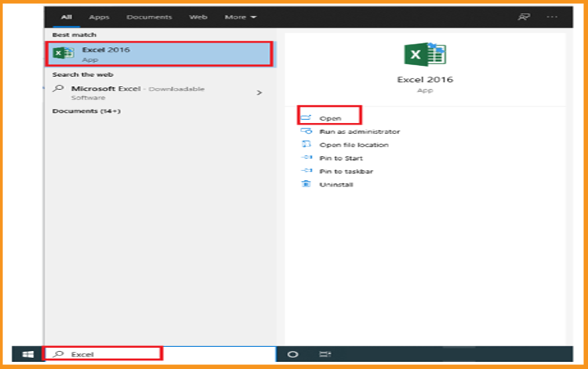Click the Uninstall trash icon

tap(306, 183)
